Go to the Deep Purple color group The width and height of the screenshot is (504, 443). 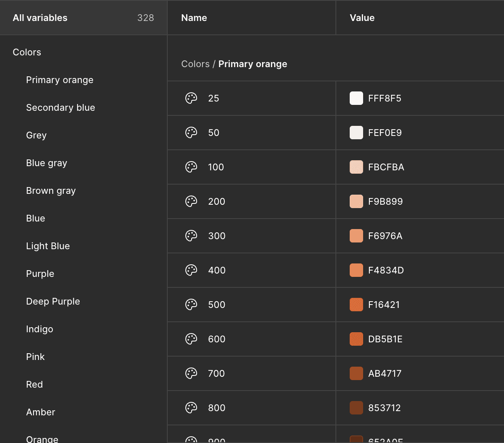click(53, 301)
